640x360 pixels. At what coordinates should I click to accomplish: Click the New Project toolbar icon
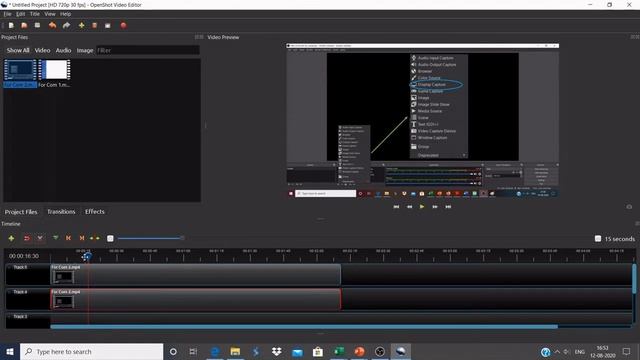11,25
